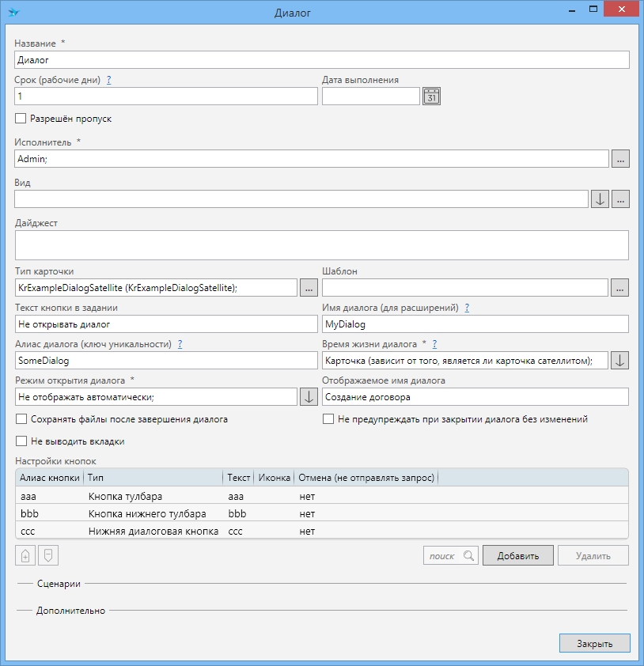Viewport: 644px width, 666px height.
Task: Expand the Время жизни диалога dropdown
Action: pyautogui.click(x=620, y=361)
